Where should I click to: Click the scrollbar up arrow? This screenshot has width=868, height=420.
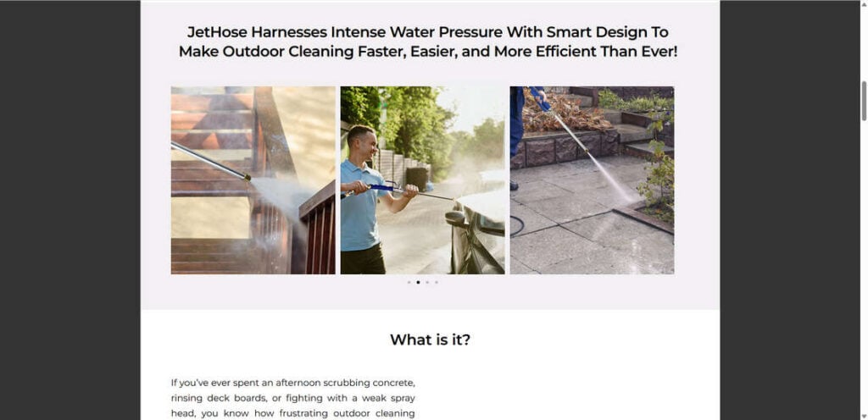click(x=864, y=4)
